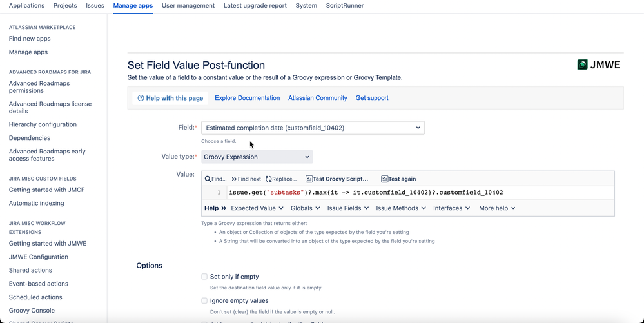This screenshot has height=323, width=644.
Task: Open the Field dropdown for Estimated completion date
Action: (313, 128)
